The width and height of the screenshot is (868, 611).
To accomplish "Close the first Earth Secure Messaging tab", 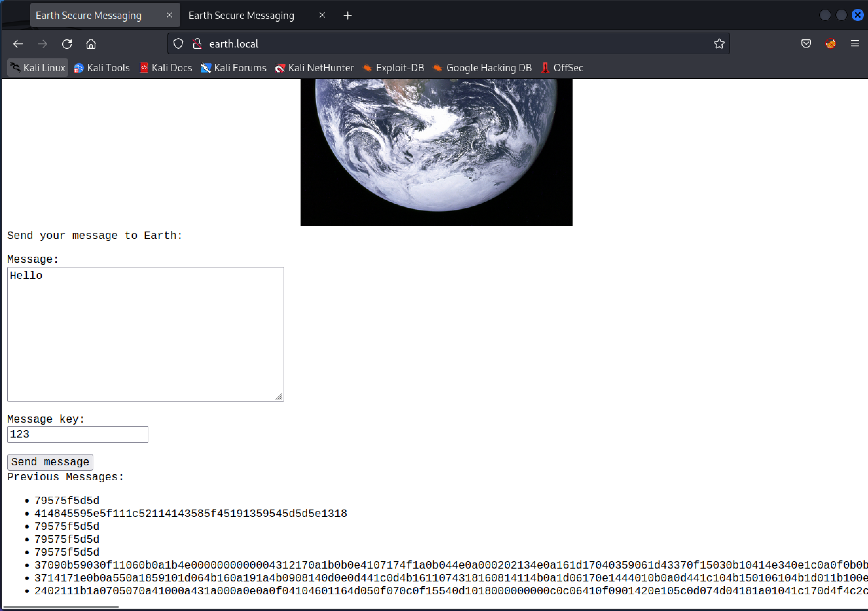I will click(x=169, y=15).
